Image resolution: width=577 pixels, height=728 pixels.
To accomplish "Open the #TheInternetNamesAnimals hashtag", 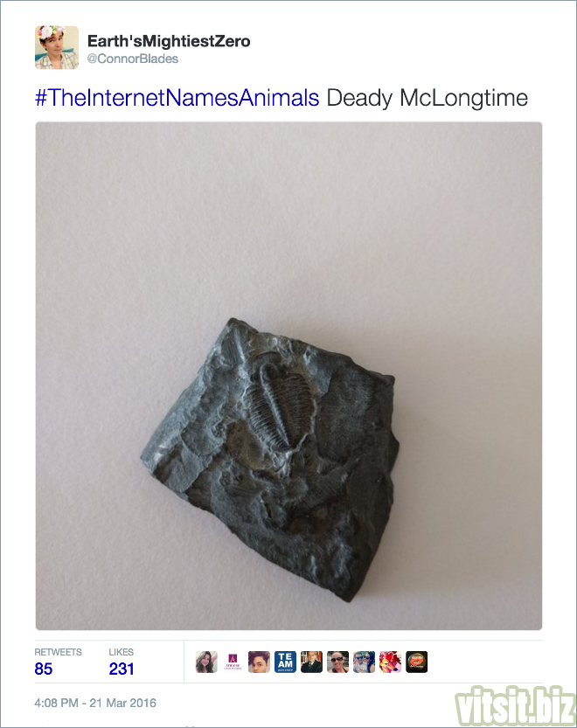I will [x=177, y=98].
